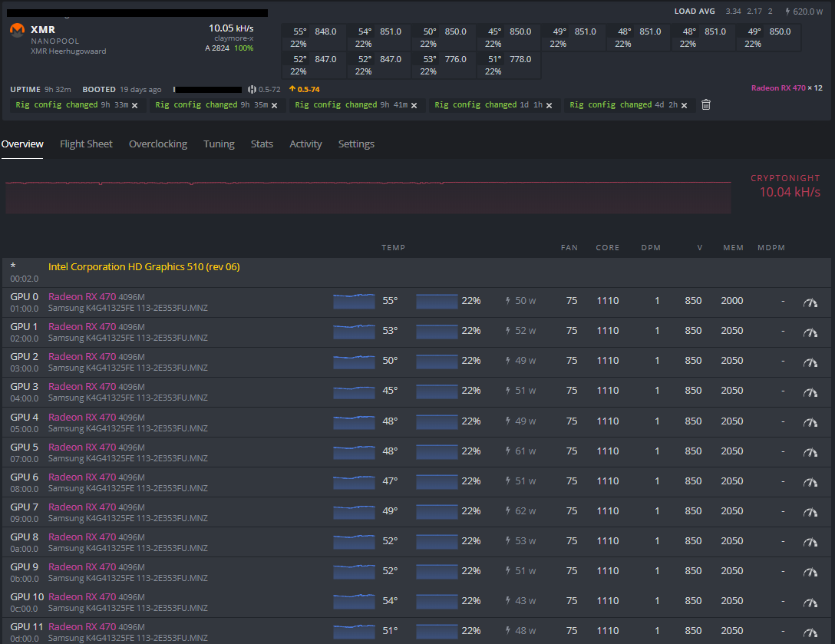Click the 1110 core value for GPU 9
The image size is (835, 644).
(x=608, y=571)
